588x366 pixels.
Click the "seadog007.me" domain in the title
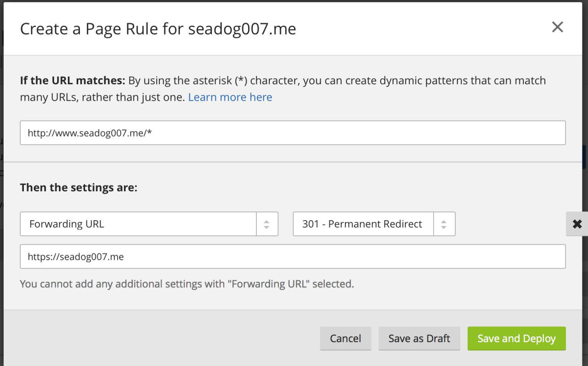click(242, 29)
